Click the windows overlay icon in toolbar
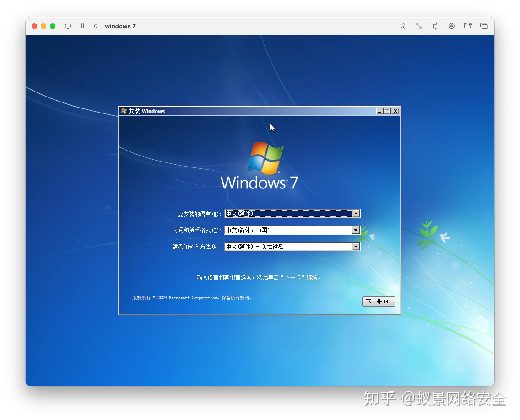Viewport: 520px width, 420px height. click(484, 26)
